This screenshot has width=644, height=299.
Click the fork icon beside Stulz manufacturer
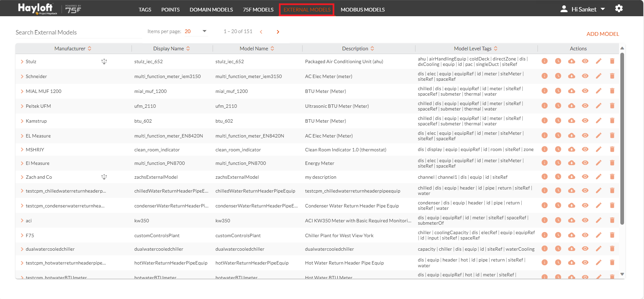tap(104, 61)
